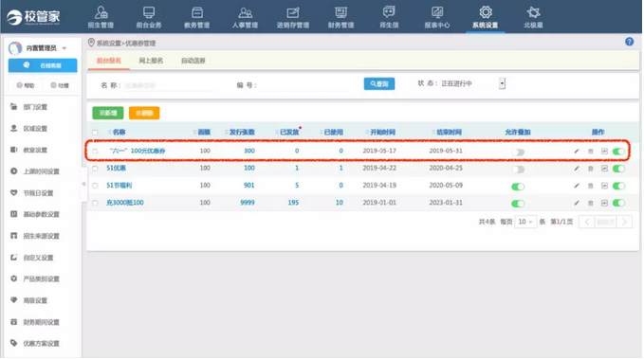The image size is (644, 359).
Task: Check the box for 充3000抵100 row
Action: [x=95, y=203]
